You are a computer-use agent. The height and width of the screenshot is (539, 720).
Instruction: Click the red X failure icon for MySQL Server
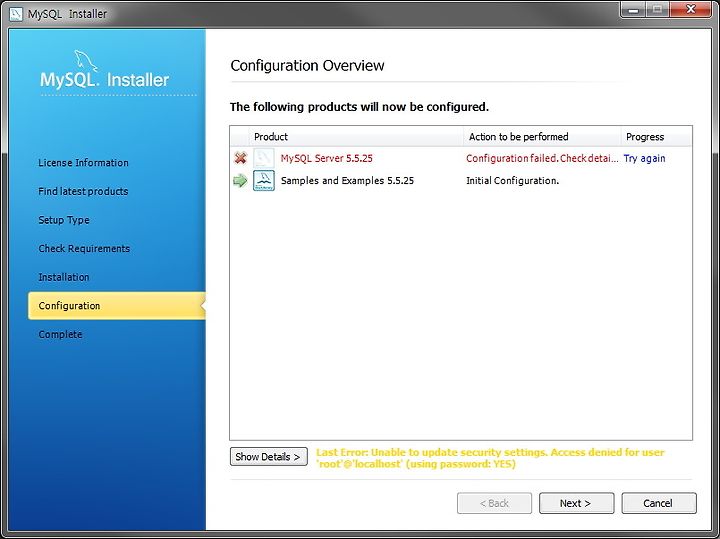pos(240,158)
